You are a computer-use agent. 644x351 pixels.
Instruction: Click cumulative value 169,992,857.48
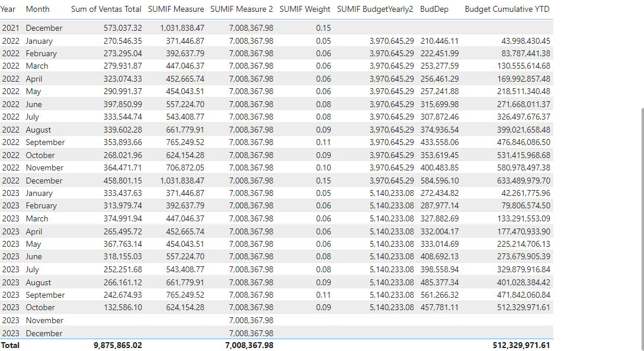click(x=524, y=79)
